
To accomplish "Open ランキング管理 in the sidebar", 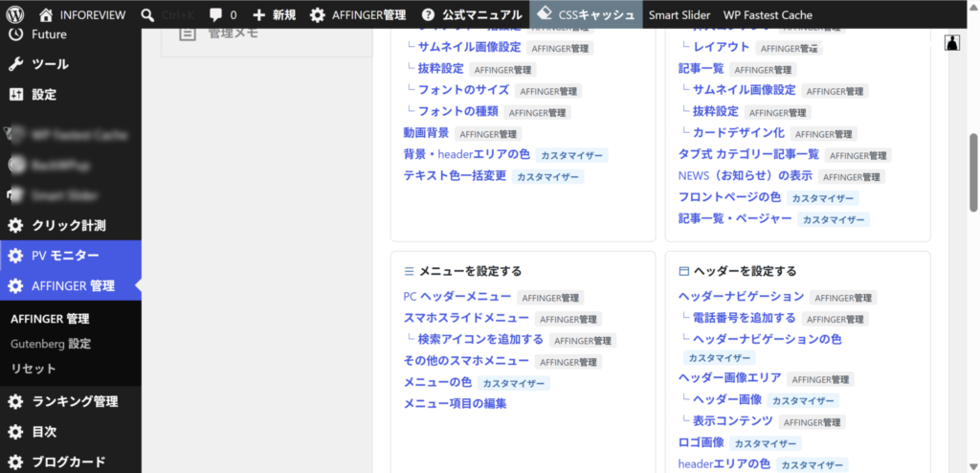I will pyautogui.click(x=75, y=401).
